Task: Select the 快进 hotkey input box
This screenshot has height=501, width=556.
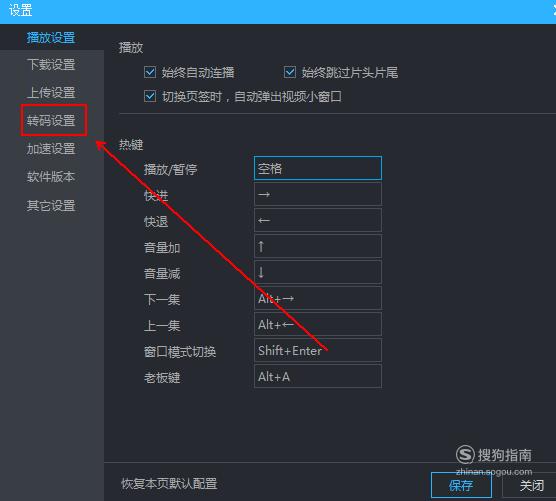Action: click(x=318, y=194)
